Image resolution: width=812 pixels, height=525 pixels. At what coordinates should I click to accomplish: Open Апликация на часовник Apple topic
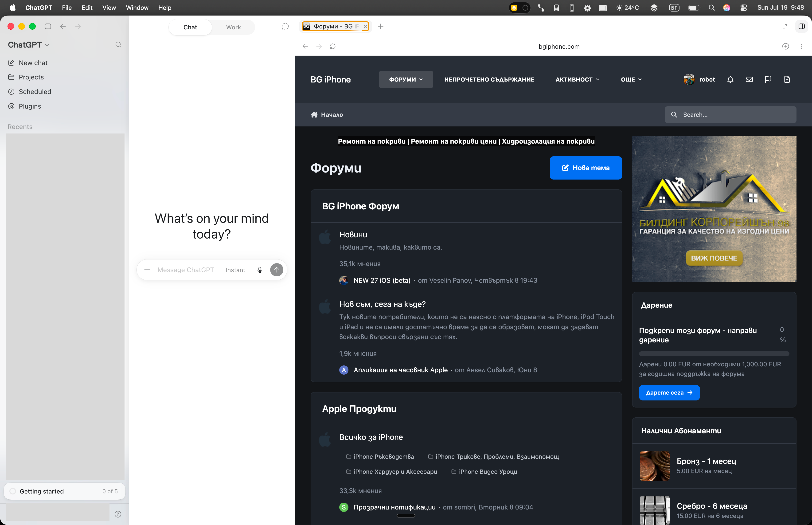click(400, 370)
